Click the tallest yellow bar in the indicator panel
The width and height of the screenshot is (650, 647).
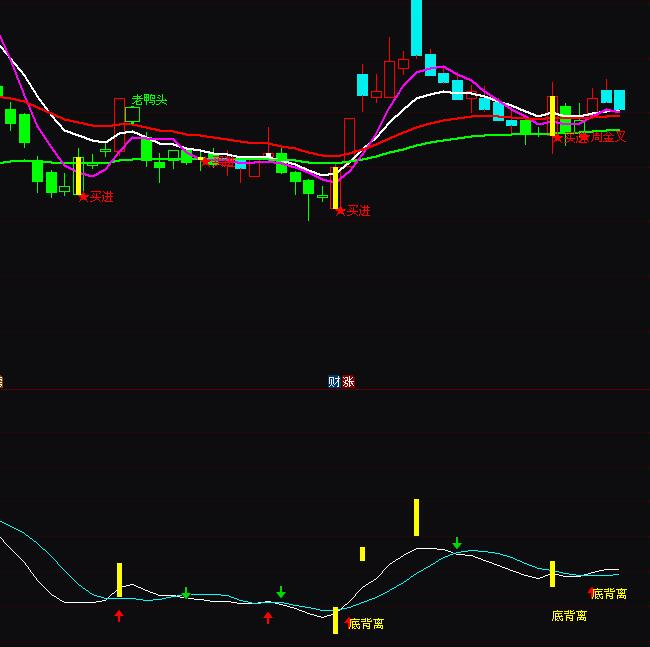point(416,517)
